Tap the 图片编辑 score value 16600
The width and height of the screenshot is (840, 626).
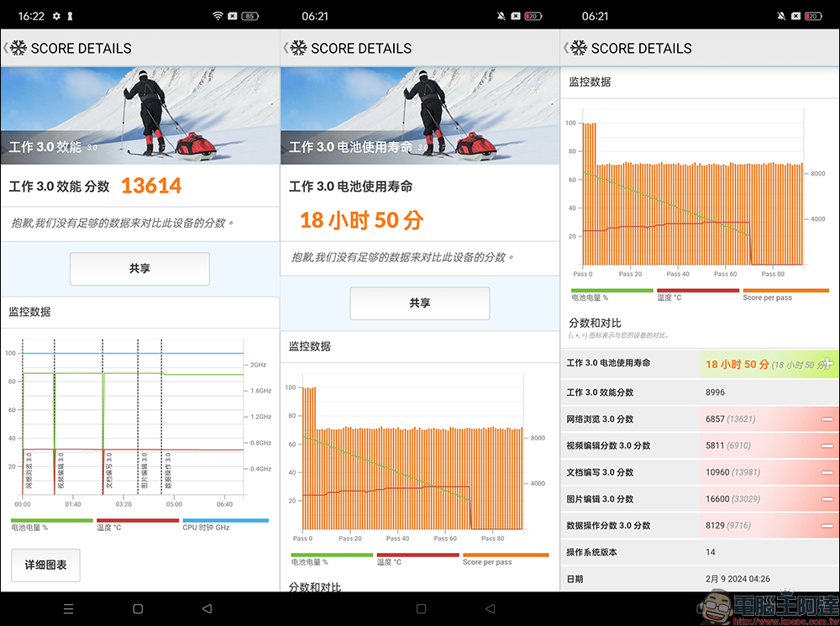pos(717,499)
